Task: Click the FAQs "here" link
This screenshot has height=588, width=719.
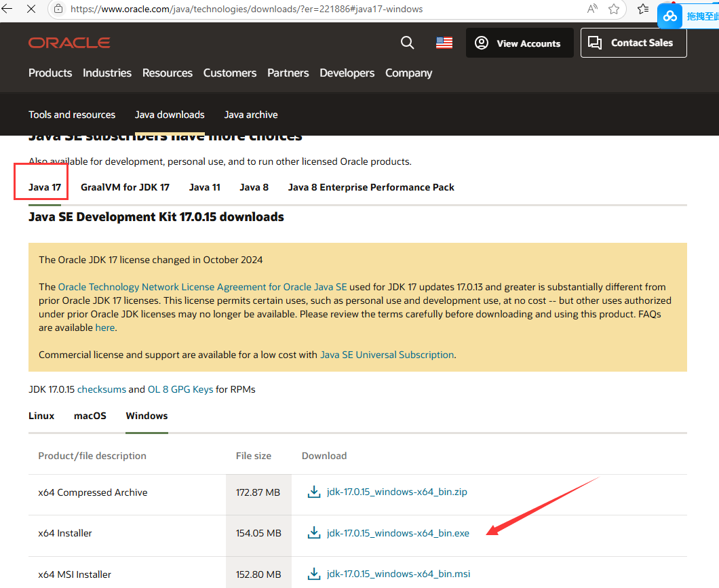Action: 105,328
